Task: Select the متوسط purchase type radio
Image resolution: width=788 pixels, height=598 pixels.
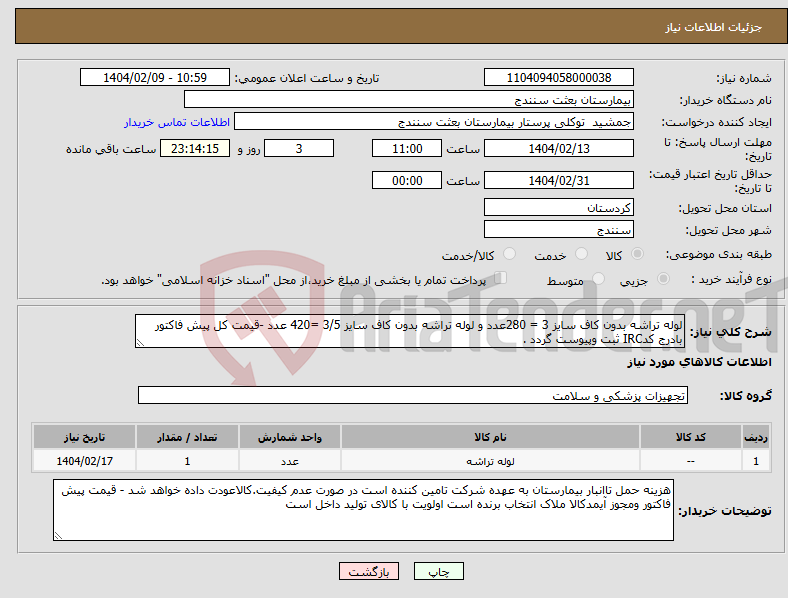Action: pyautogui.click(x=599, y=278)
